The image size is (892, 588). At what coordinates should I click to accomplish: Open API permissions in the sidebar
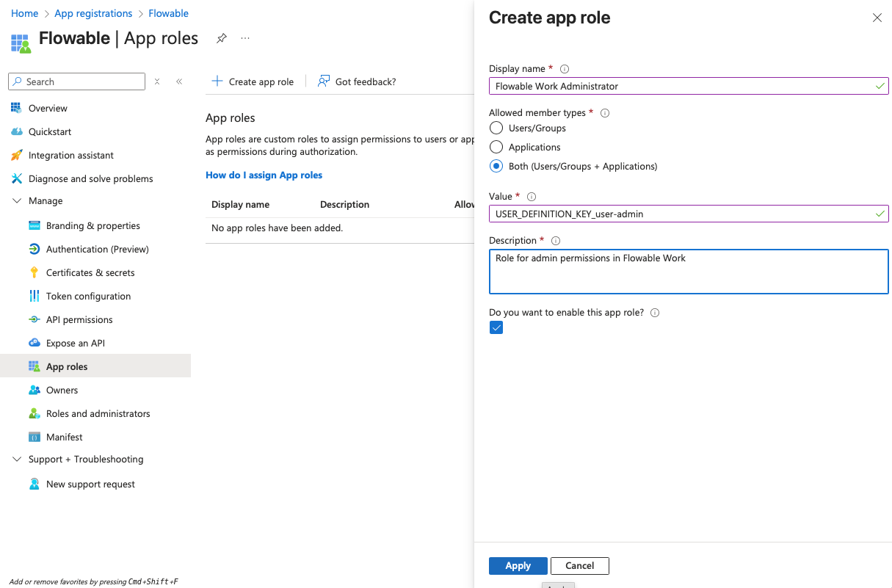pyautogui.click(x=79, y=319)
